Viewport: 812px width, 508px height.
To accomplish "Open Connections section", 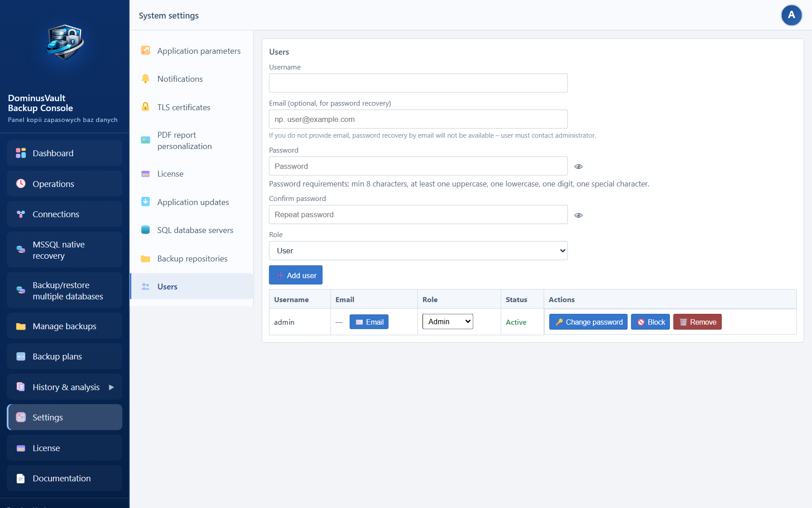I will [x=65, y=214].
